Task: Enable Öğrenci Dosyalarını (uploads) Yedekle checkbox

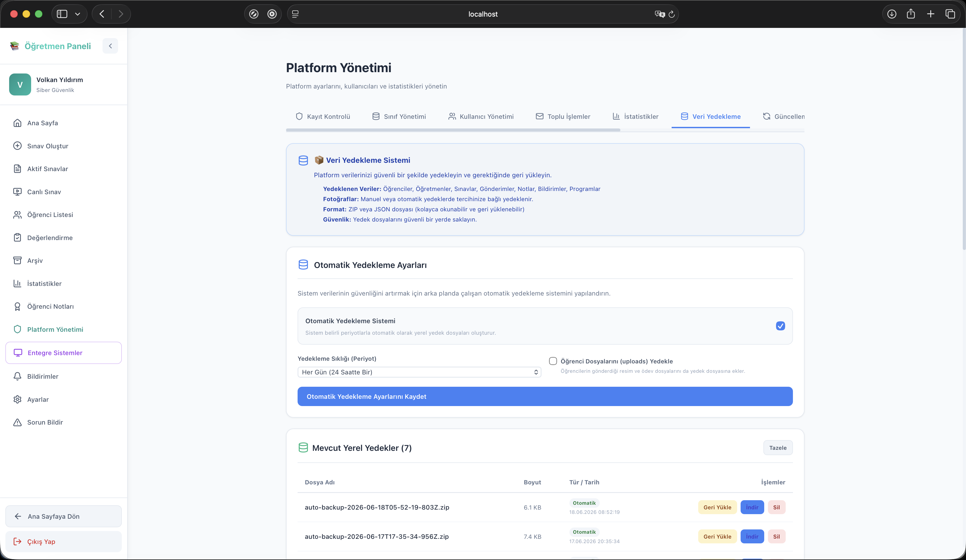Action: pos(553,361)
